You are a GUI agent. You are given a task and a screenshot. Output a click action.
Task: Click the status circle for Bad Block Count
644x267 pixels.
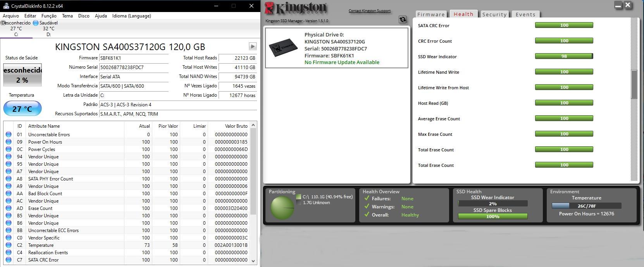9,193
